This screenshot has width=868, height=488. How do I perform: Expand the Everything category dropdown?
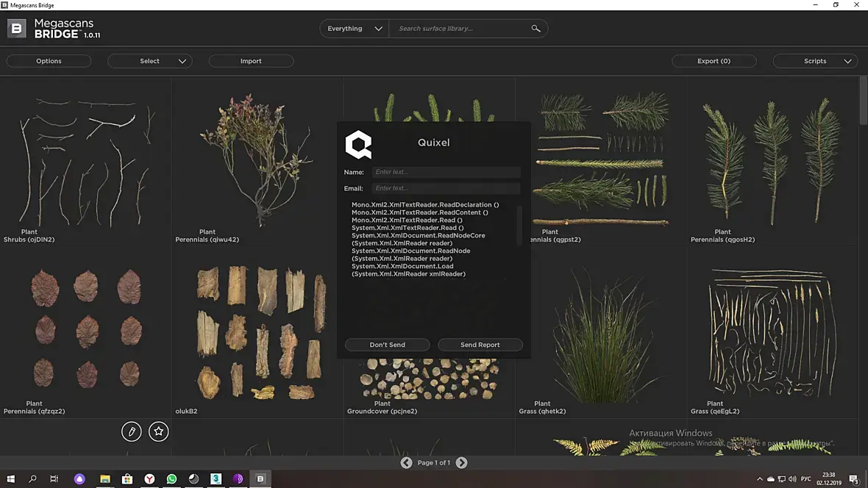[x=355, y=28]
